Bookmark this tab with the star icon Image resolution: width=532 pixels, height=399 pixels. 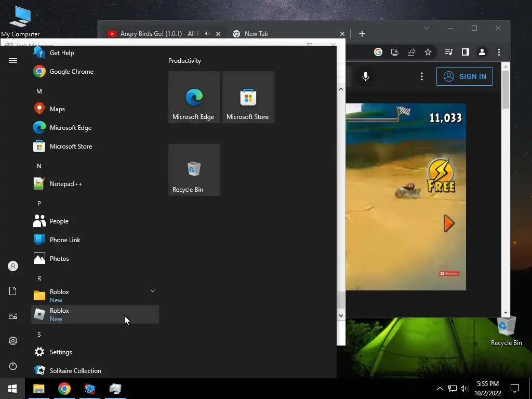(x=428, y=52)
